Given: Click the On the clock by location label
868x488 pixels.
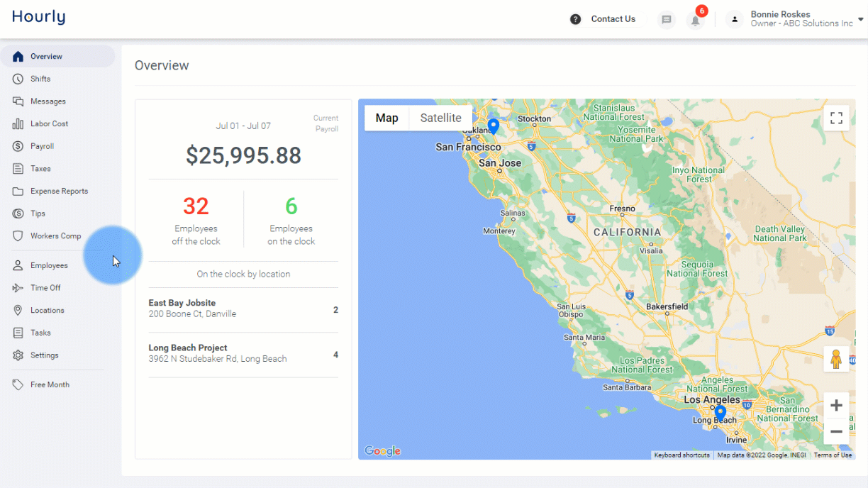Looking at the screenshot, I should click(243, 274).
